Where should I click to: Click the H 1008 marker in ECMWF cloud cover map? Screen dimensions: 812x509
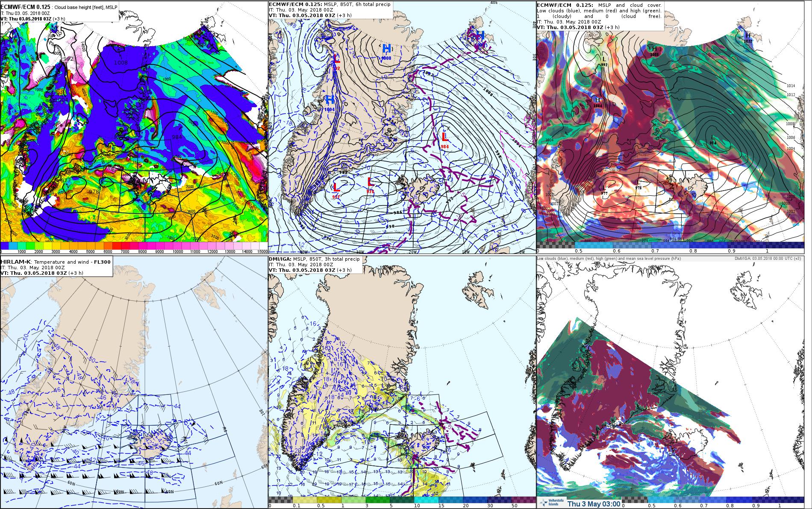pos(654,51)
